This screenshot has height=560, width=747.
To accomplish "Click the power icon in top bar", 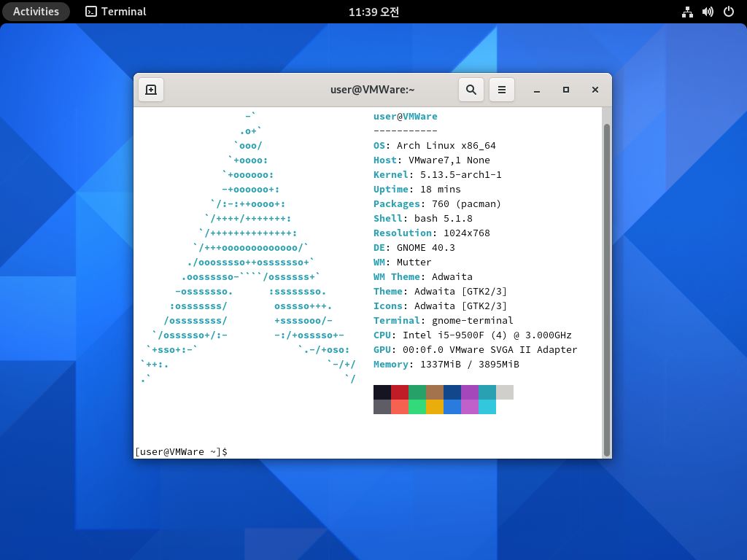I will [x=728, y=12].
